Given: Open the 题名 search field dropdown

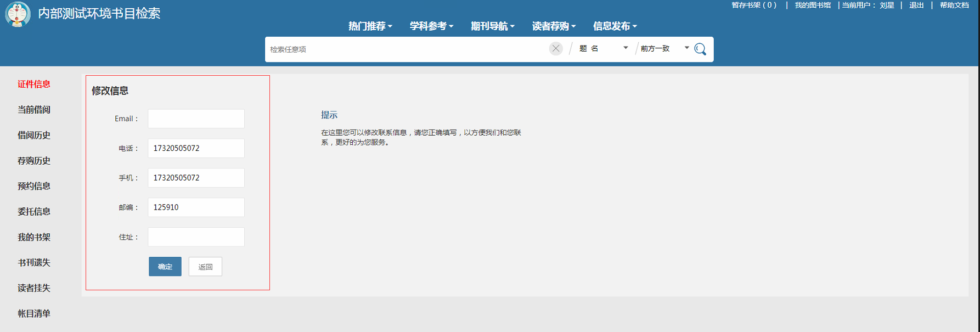Looking at the screenshot, I should pos(603,48).
